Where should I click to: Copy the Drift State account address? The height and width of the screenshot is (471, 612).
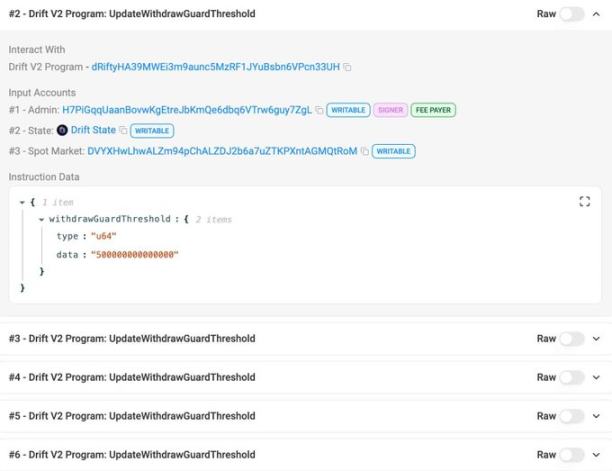click(x=124, y=130)
